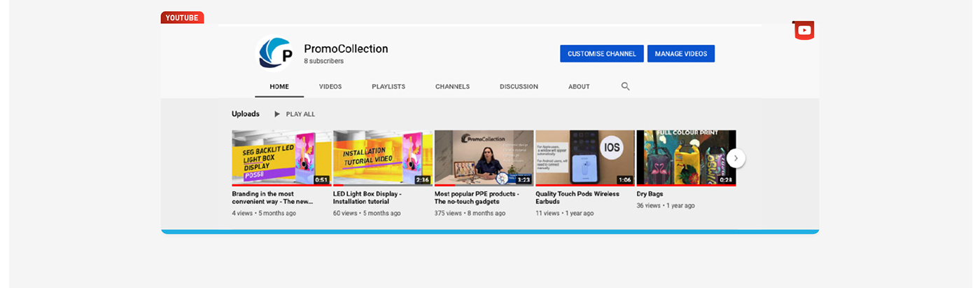Click title 'Branding in the most convenient way'
The image size is (980, 288).
(272, 198)
